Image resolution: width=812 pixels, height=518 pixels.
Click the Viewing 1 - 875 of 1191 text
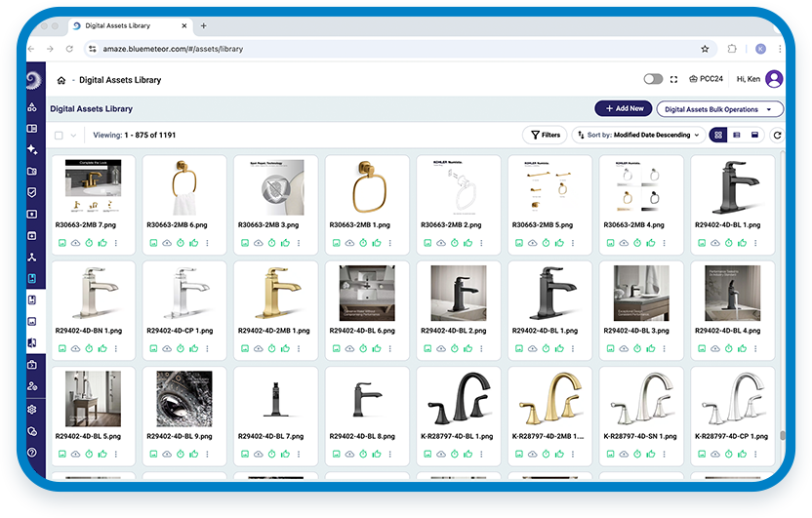134,135
